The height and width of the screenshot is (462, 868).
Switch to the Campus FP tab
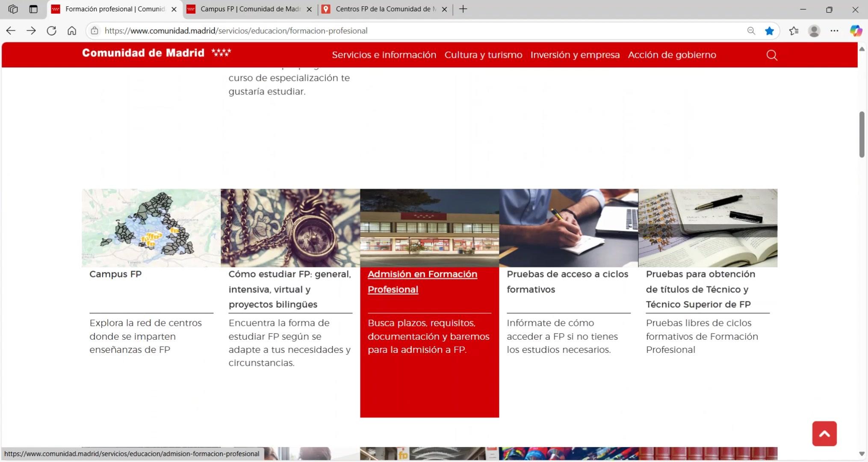(x=250, y=9)
